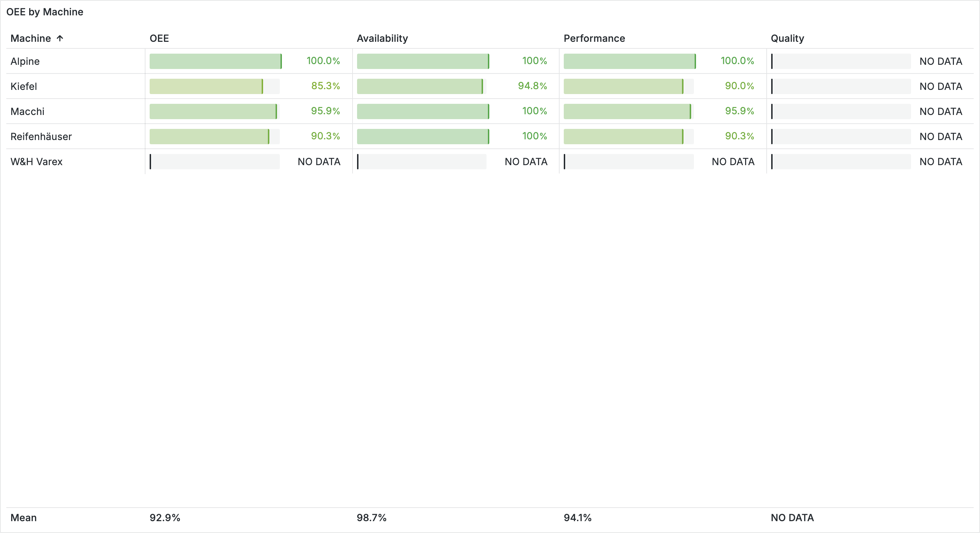This screenshot has height=533, width=980.
Task: Click the Reifenhäuser machine name
Action: coord(41,137)
